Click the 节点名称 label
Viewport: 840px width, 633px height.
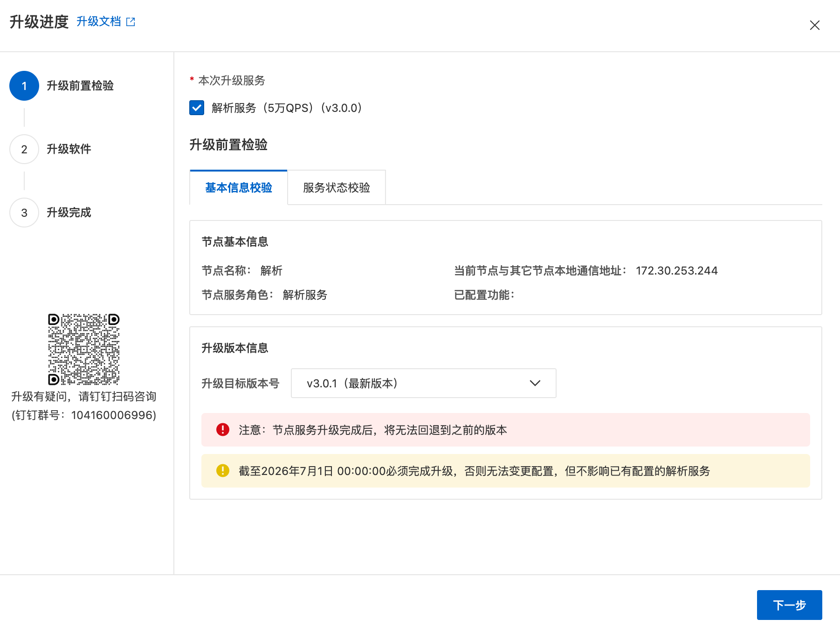[226, 271]
